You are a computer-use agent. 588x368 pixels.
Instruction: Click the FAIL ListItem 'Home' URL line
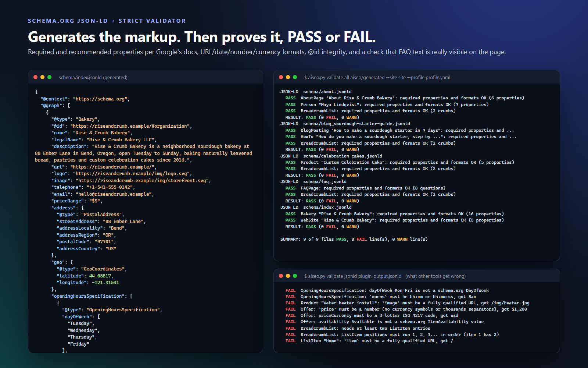[x=369, y=341]
